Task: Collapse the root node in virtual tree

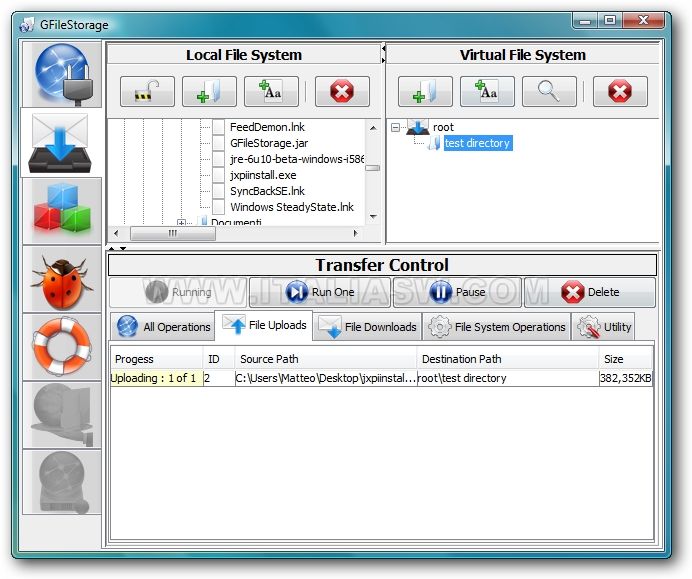Action: (395, 128)
